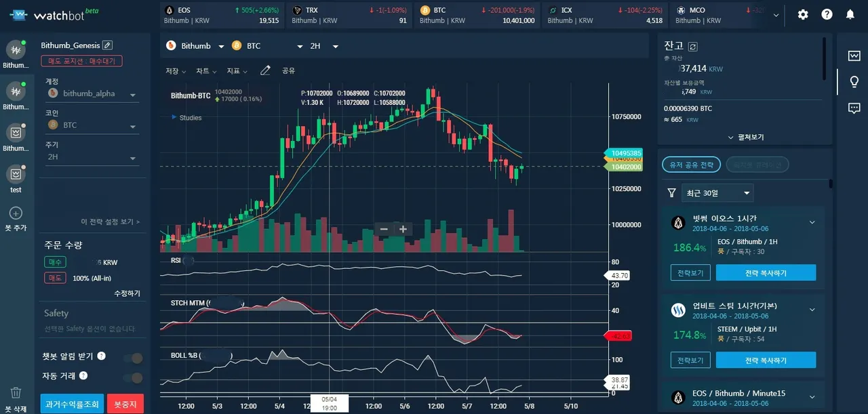Select the pencil drawing tool above chart

coord(265,70)
